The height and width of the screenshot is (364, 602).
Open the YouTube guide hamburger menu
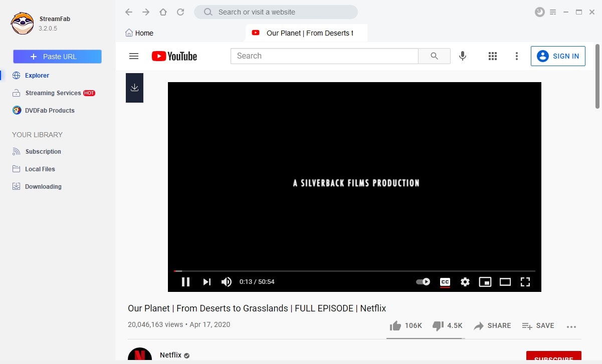coord(134,56)
